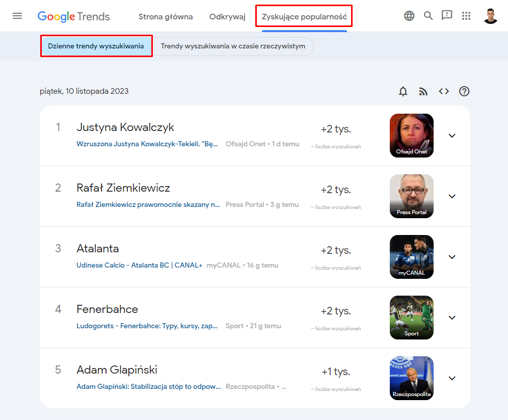Image resolution: width=508 pixels, height=420 pixels.
Task: Open Rafał Ziemkiewicz prawomocnie skazany article
Action: pyautogui.click(x=148, y=204)
